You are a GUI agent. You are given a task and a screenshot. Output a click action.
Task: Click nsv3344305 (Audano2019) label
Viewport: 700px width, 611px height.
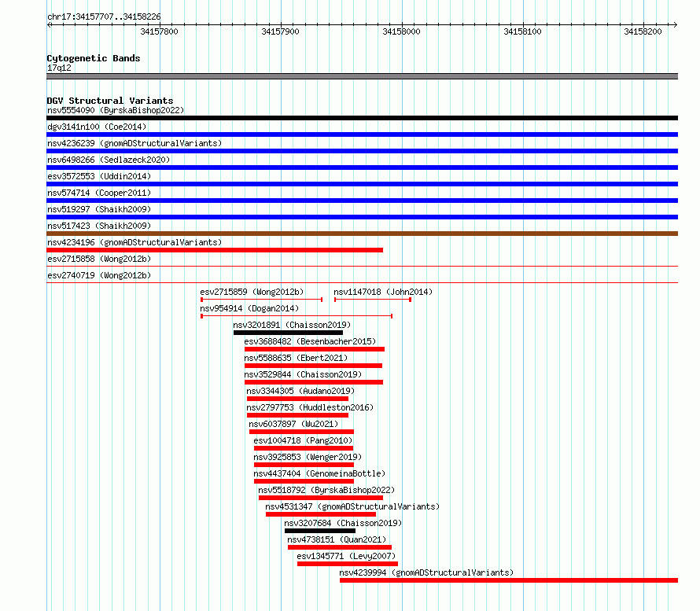coord(300,391)
